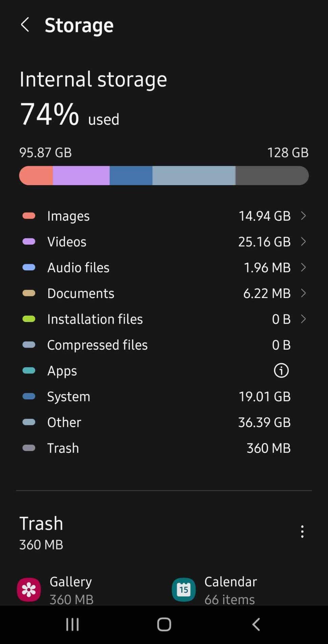Expand the Images storage category
The width and height of the screenshot is (328, 644).
pyautogui.click(x=303, y=216)
